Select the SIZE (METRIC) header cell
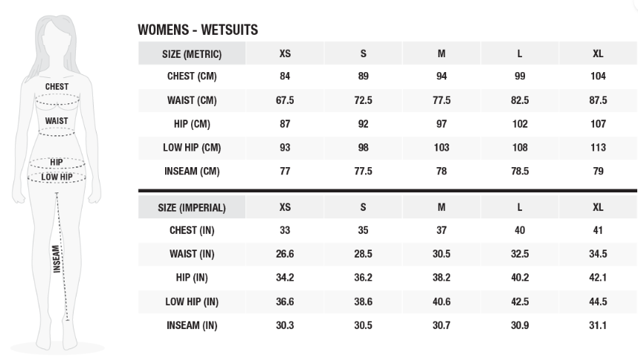Screen dimensions: 638x364 (x=192, y=53)
